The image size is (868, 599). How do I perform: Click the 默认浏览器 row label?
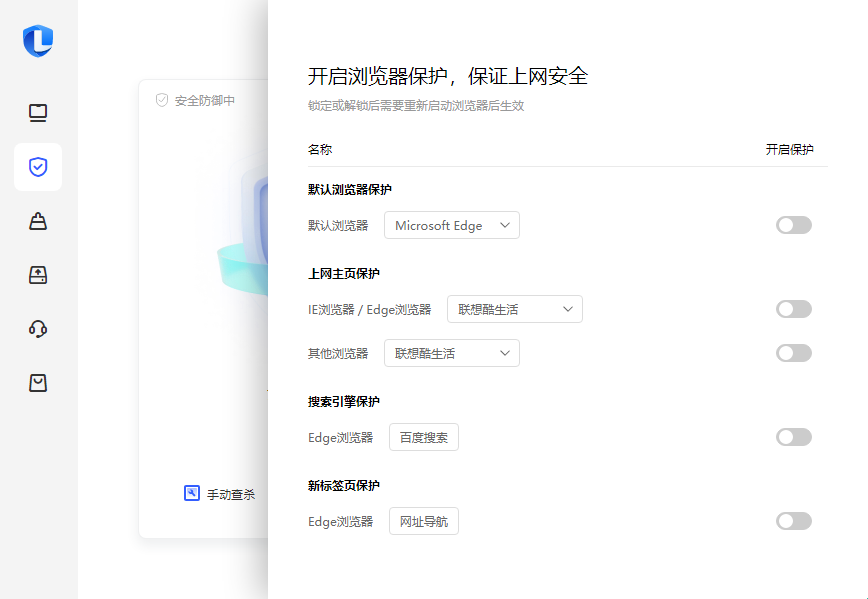[x=338, y=225]
